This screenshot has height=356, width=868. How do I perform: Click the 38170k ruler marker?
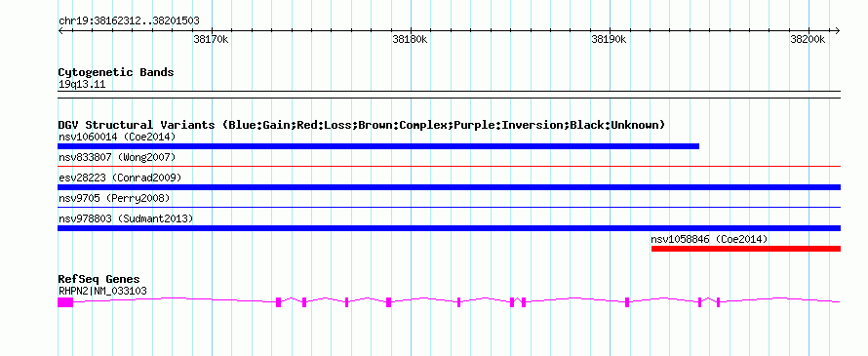coord(211,39)
